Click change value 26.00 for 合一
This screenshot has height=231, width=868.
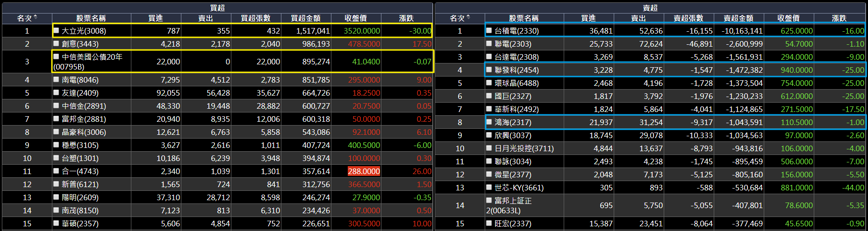(x=422, y=171)
